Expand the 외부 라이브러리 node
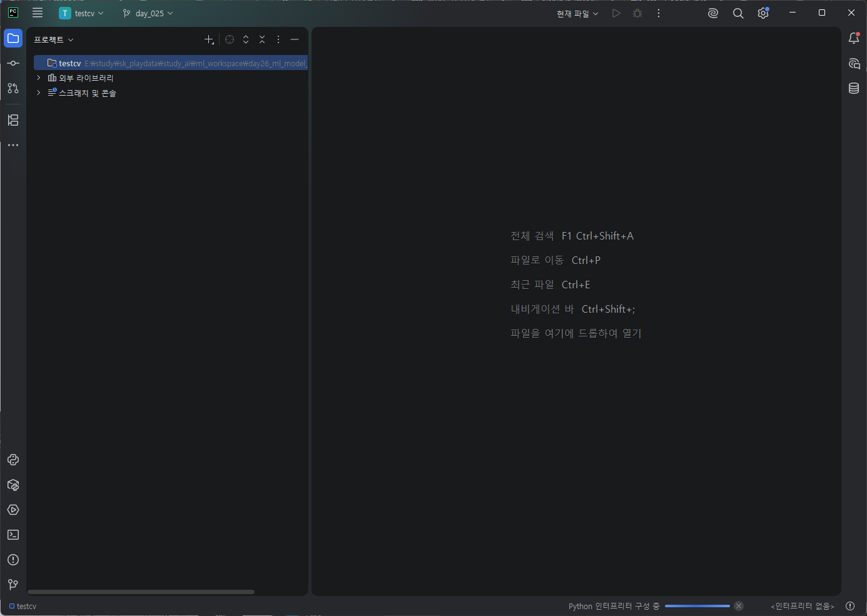The image size is (867, 616). [x=39, y=78]
